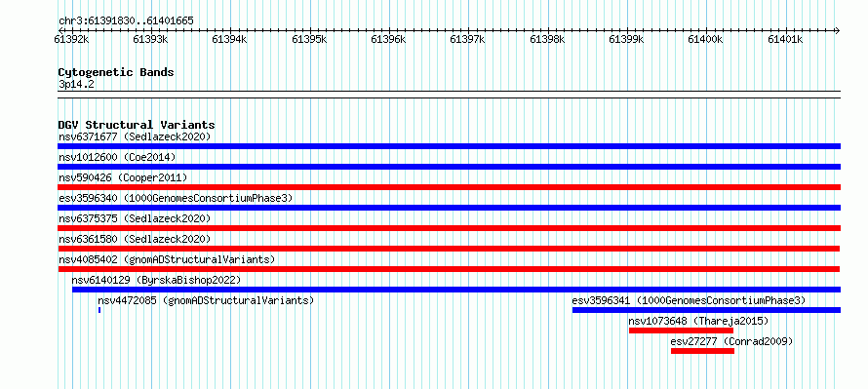
Task: Open nsv4472085 (gnomADStructuralVariants) label
Action: pyautogui.click(x=206, y=300)
